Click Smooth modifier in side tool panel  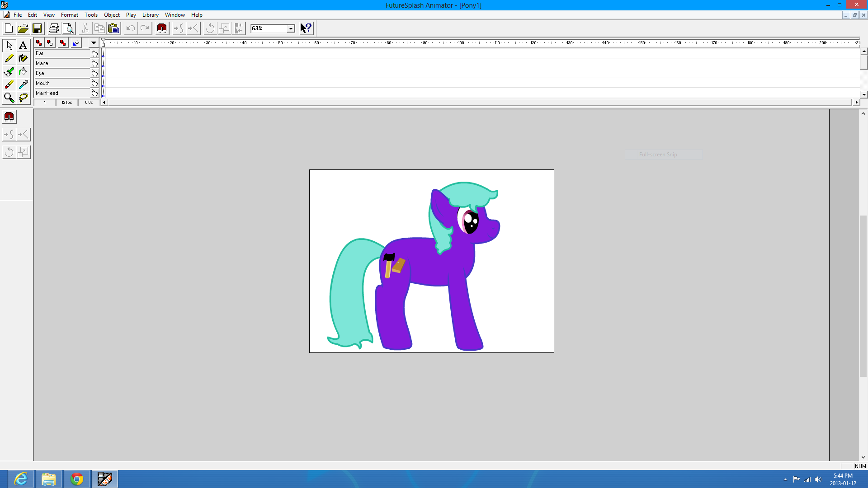[x=9, y=134]
